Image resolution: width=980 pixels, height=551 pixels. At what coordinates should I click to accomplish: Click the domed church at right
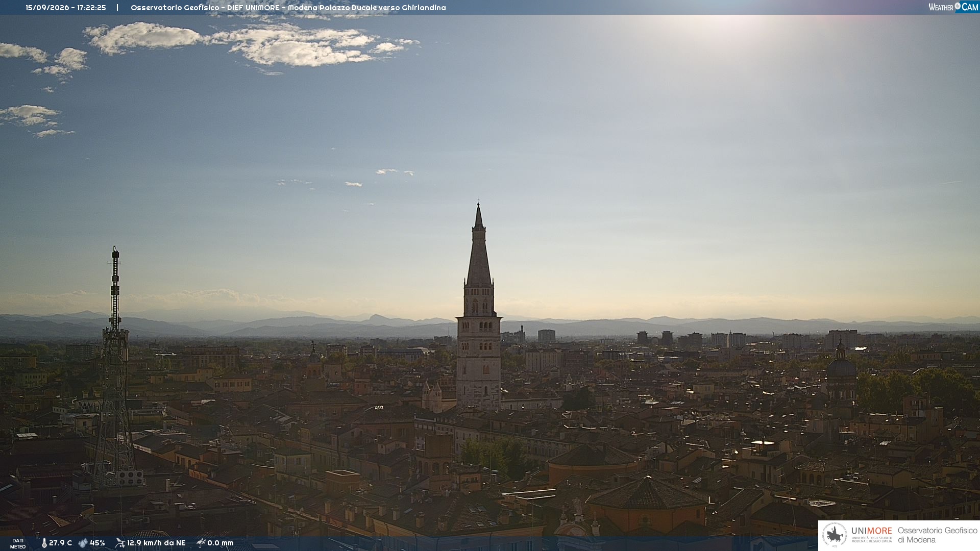pos(841,372)
